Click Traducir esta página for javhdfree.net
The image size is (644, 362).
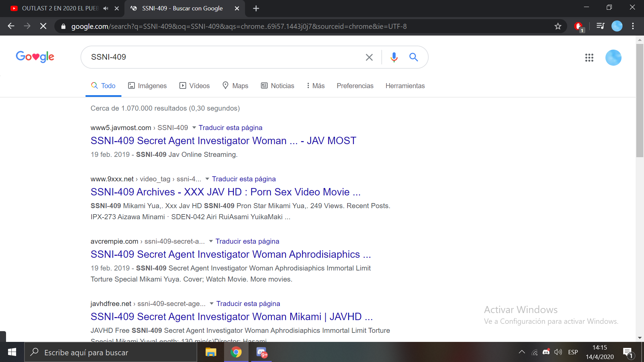(x=248, y=304)
